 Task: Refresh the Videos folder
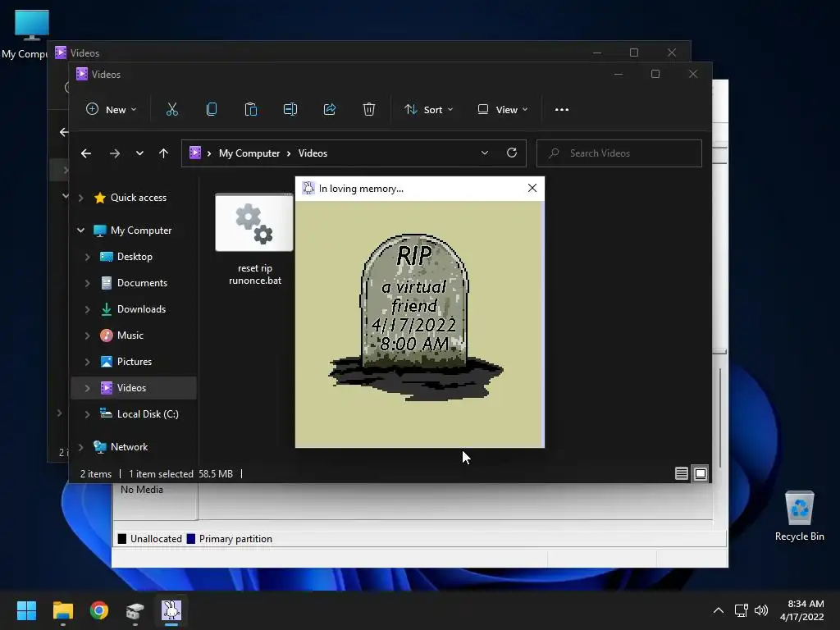pos(512,153)
